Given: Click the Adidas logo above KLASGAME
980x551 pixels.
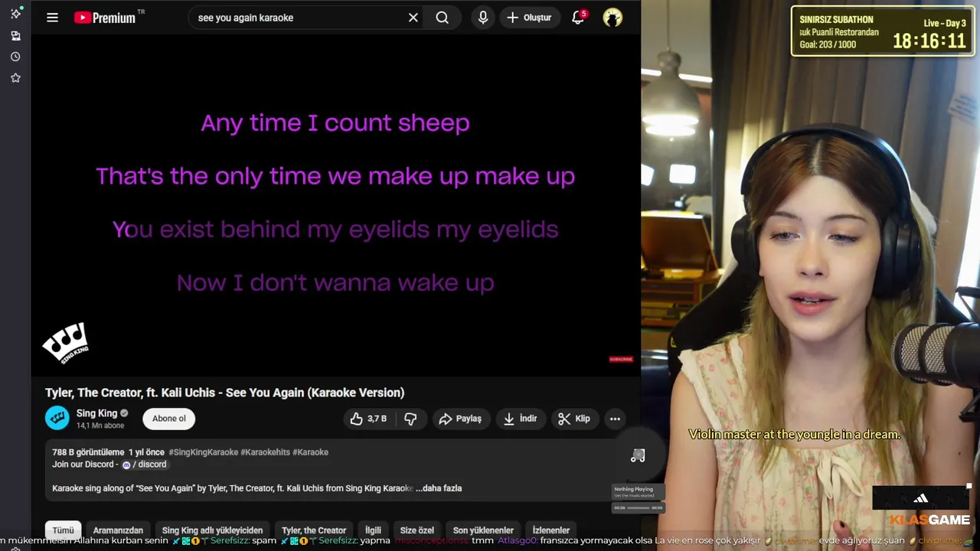Looking at the screenshot, I should point(921,498).
